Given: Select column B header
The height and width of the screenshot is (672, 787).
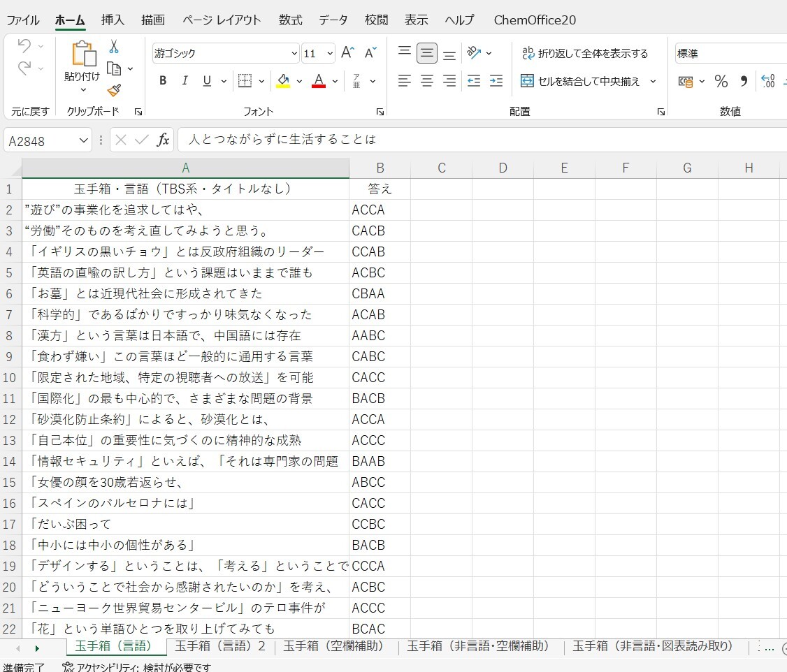Looking at the screenshot, I should (x=380, y=168).
